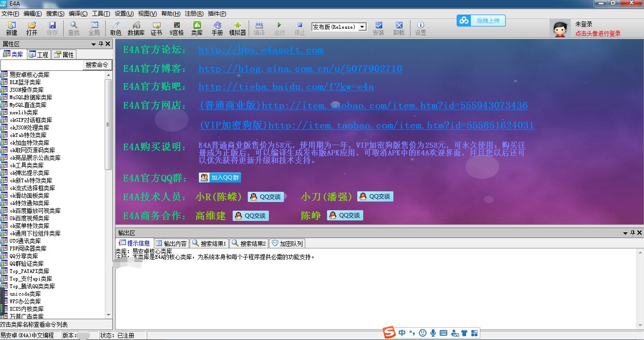Click the 停止 stop icon
This screenshot has height=340, width=644.
point(300,28)
